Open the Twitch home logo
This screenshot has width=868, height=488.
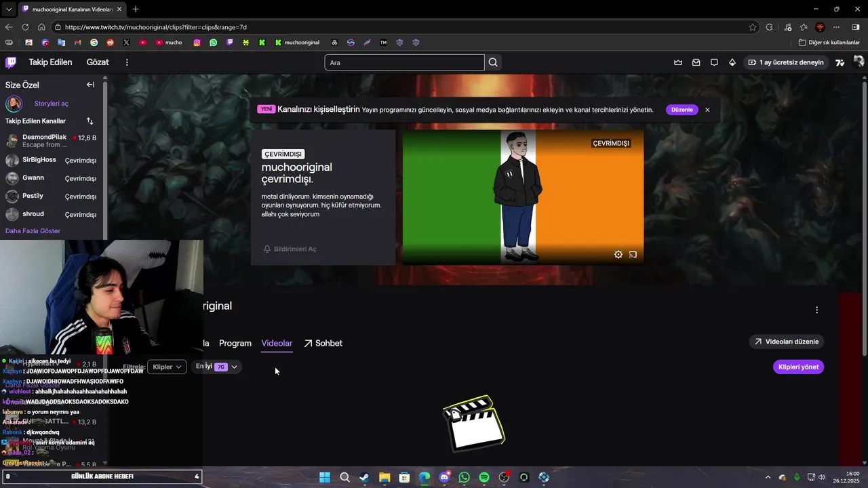click(11, 62)
